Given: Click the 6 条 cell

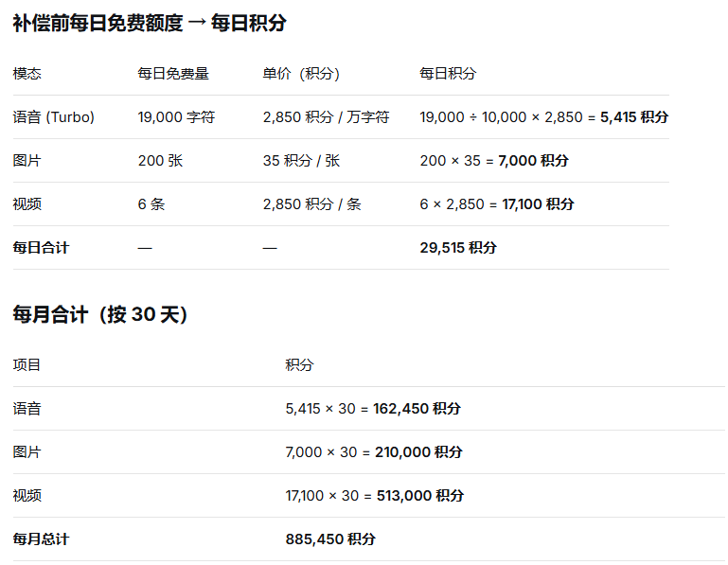Looking at the screenshot, I should pos(151,204).
